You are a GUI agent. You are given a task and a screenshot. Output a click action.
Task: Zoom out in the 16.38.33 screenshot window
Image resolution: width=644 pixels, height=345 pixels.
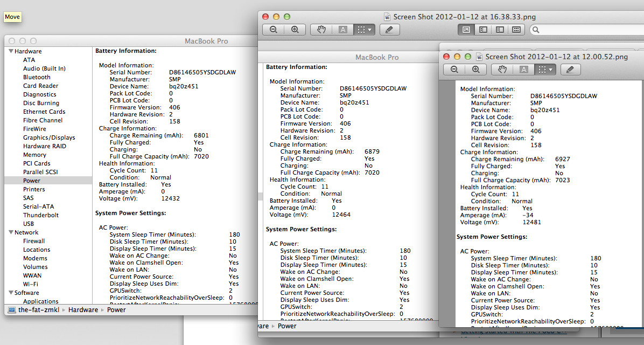pyautogui.click(x=274, y=30)
